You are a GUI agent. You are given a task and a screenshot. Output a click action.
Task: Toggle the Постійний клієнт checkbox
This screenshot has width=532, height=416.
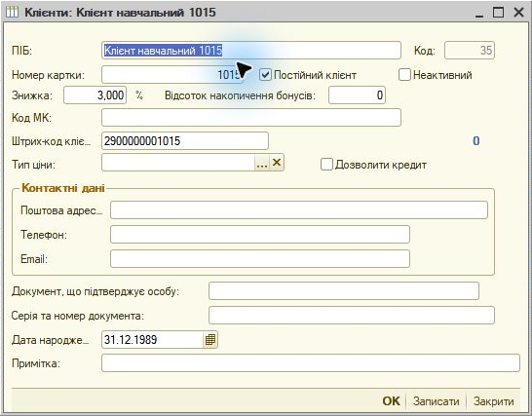[265, 75]
